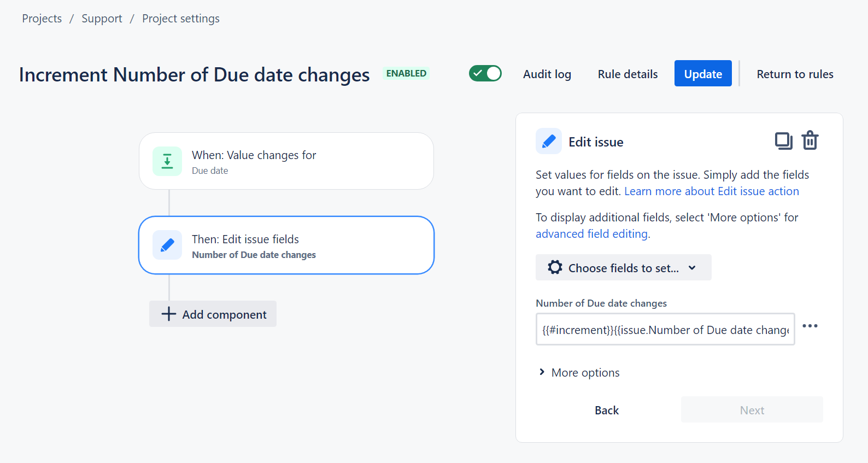Click the pencil icon on Then step

click(167, 245)
